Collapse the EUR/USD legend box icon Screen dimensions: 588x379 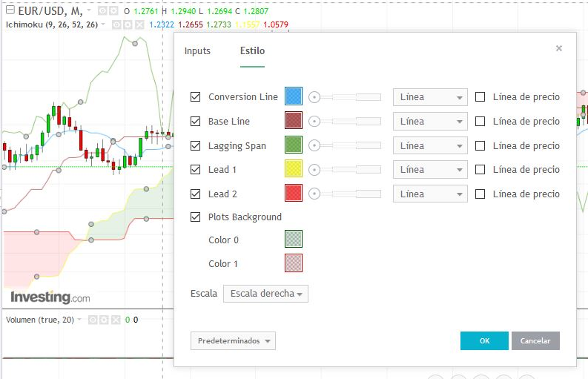[10, 10]
